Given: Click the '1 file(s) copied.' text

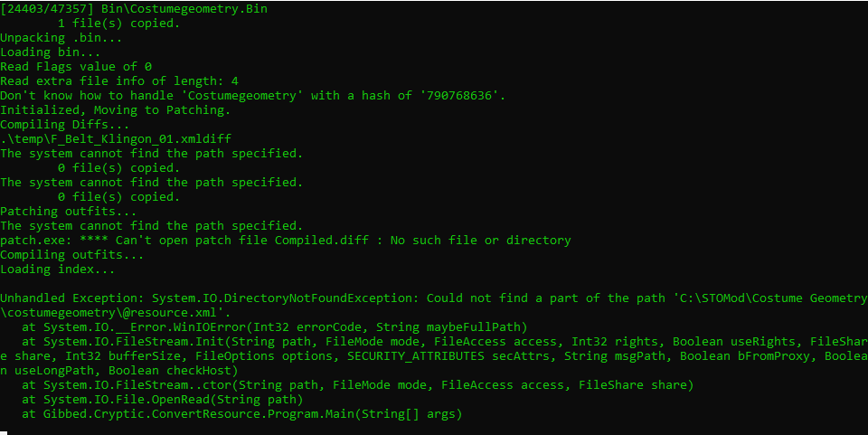Looking at the screenshot, I should (118, 23).
